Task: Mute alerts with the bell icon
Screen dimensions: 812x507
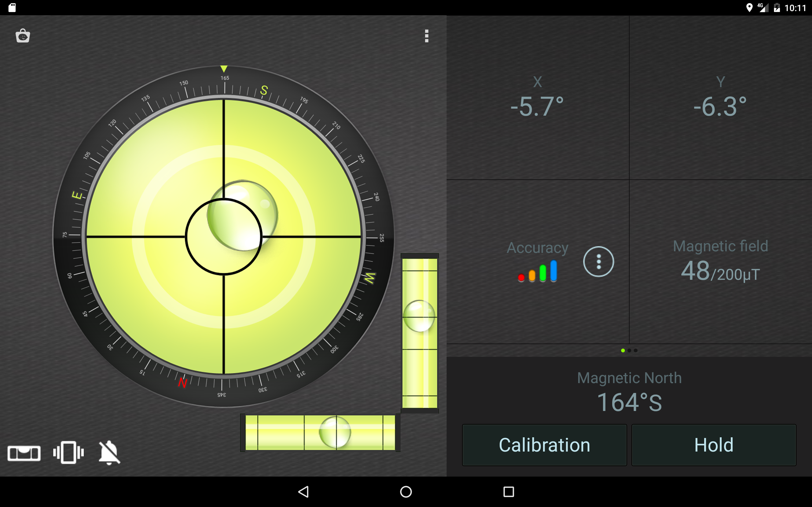Action: point(109,453)
